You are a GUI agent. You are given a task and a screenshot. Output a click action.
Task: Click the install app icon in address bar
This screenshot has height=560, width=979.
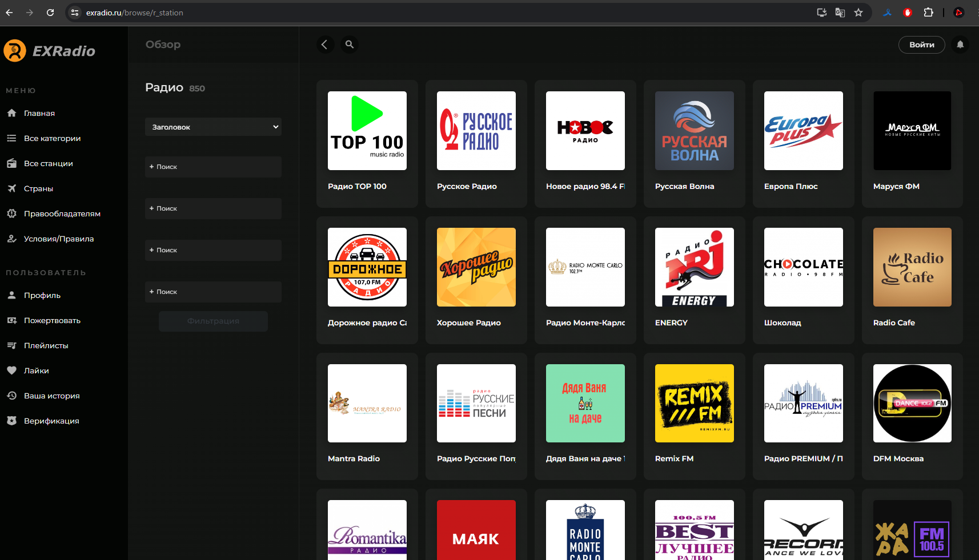point(822,13)
